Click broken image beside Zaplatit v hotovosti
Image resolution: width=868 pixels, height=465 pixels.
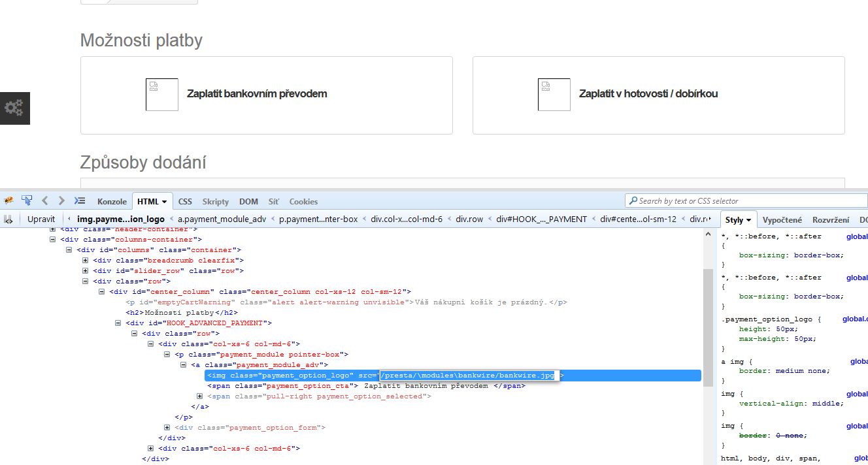554,95
